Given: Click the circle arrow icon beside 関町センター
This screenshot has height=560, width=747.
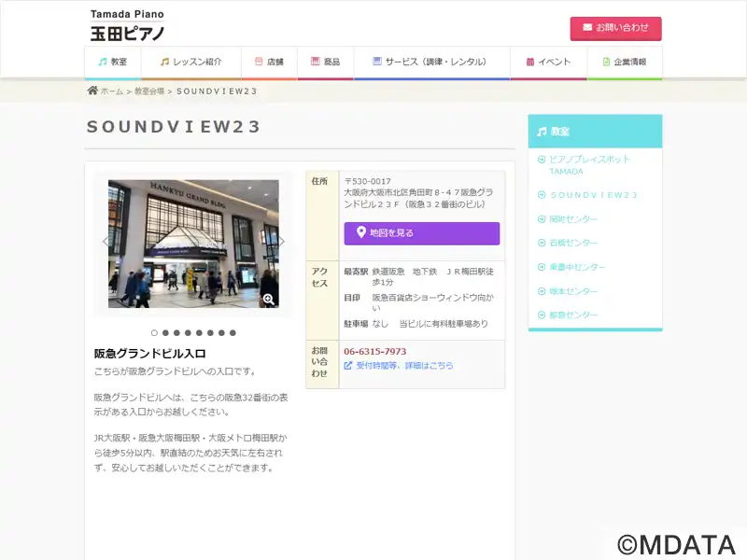Looking at the screenshot, I should (542, 219).
